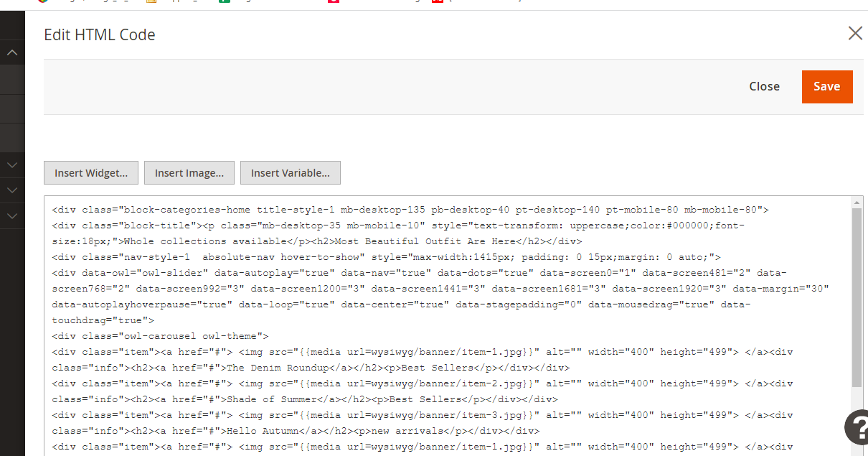The width and height of the screenshot is (868, 456).
Task: Expand the first down-chevron sidebar section
Action: [x=12, y=165]
